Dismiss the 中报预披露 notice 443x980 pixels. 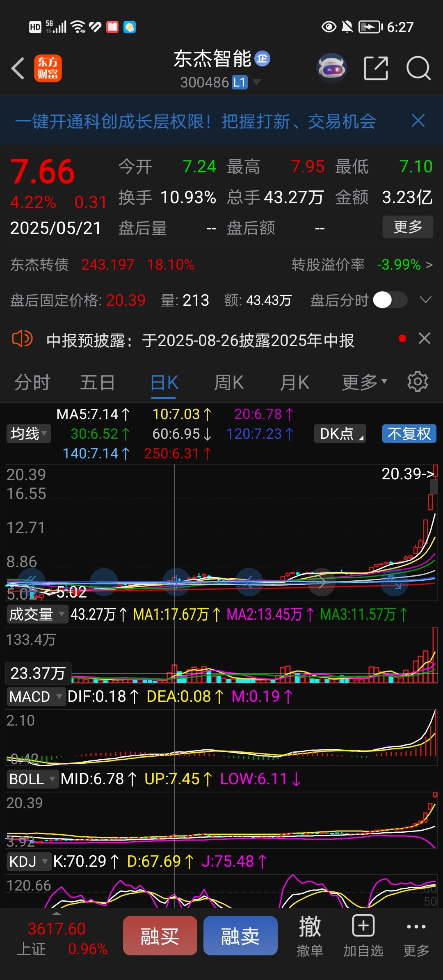point(425,339)
